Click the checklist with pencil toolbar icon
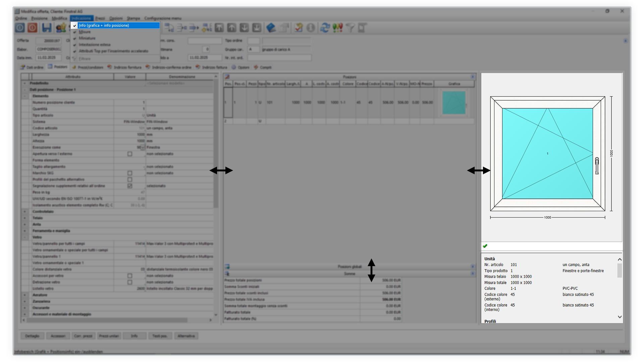The image size is (644, 362). click(299, 28)
